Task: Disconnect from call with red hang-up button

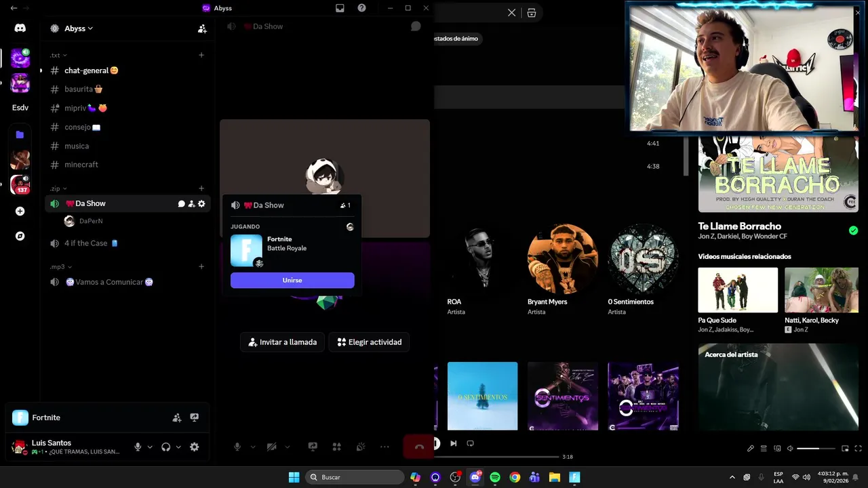Action: [x=418, y=447]
